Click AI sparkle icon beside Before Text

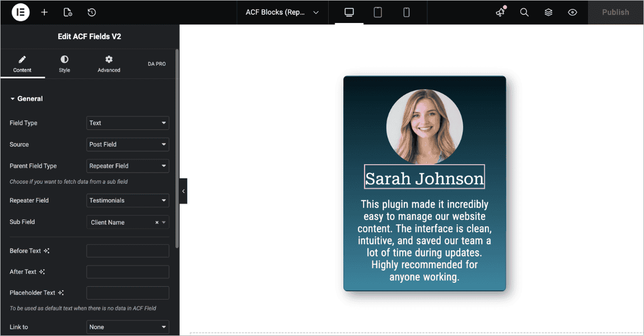[x=46, y=250]
